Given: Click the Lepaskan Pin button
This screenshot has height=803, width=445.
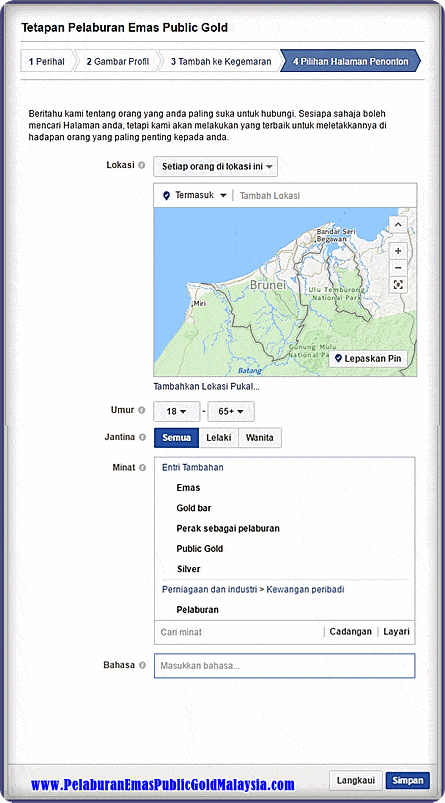Looking at the screenshot, I should point(368,358).
